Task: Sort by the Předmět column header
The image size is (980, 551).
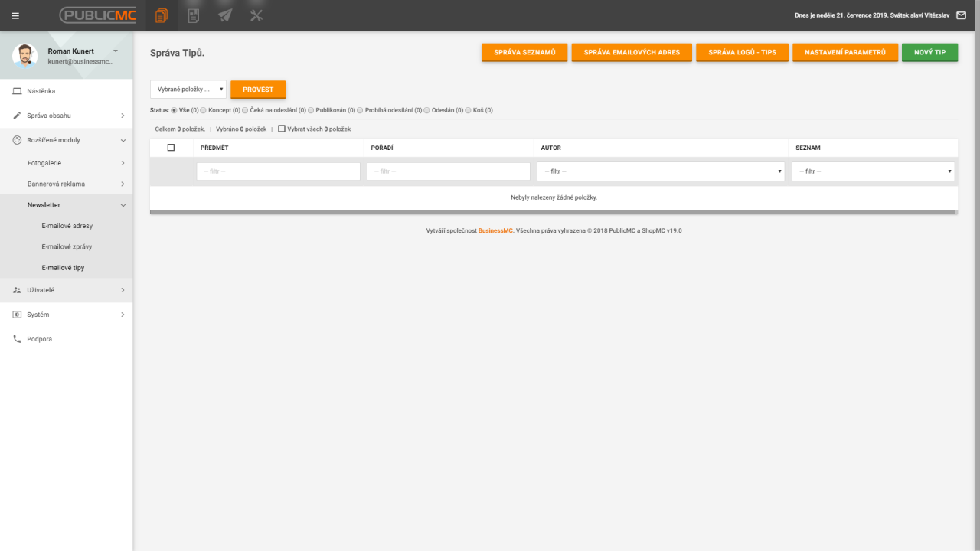Action: click(x=214, y=148)
